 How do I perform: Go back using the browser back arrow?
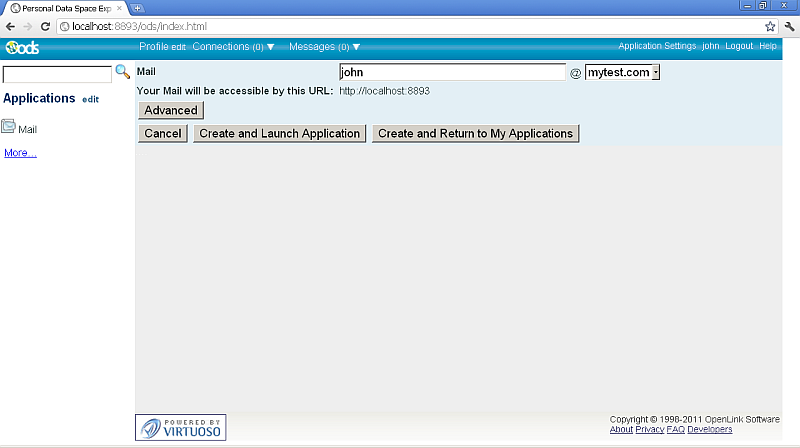pyautogui.click(x=11, y=26)
